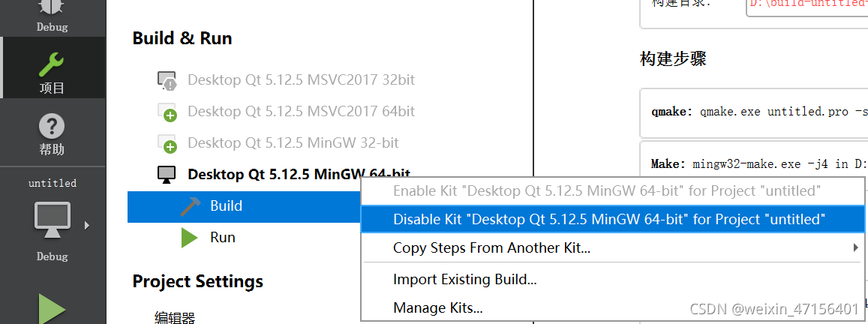The image size is (868, 324).
Task: Open the 编辑器 project settings item
Action: [175, 318]
